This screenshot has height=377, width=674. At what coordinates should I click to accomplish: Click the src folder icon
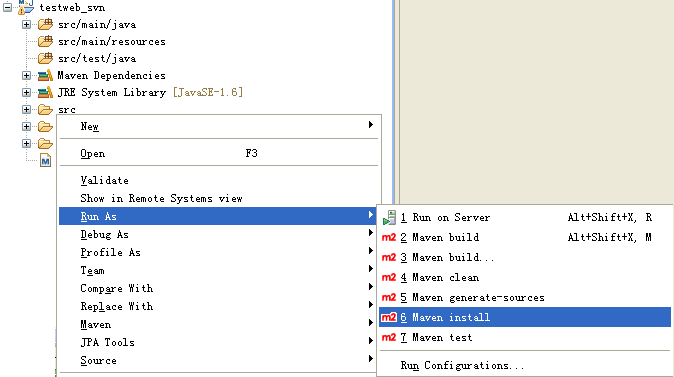pyautogui.click(x=45, y=110)
